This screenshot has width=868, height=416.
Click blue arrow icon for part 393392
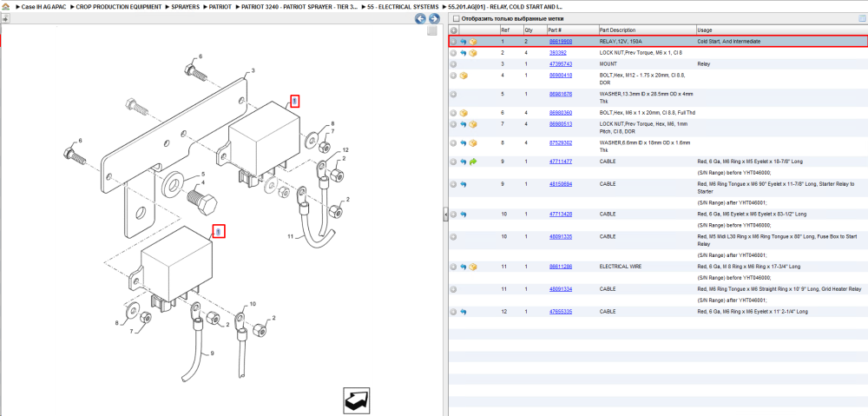pos(464,53)
